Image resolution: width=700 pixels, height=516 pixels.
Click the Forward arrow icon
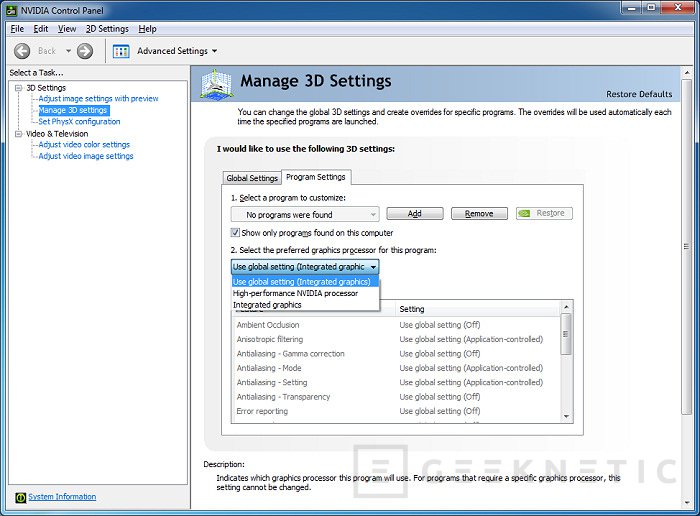(85, 51)
